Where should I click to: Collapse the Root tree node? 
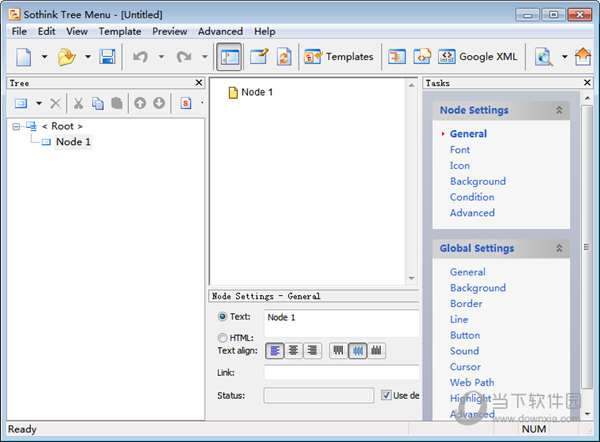pos(16,126)
